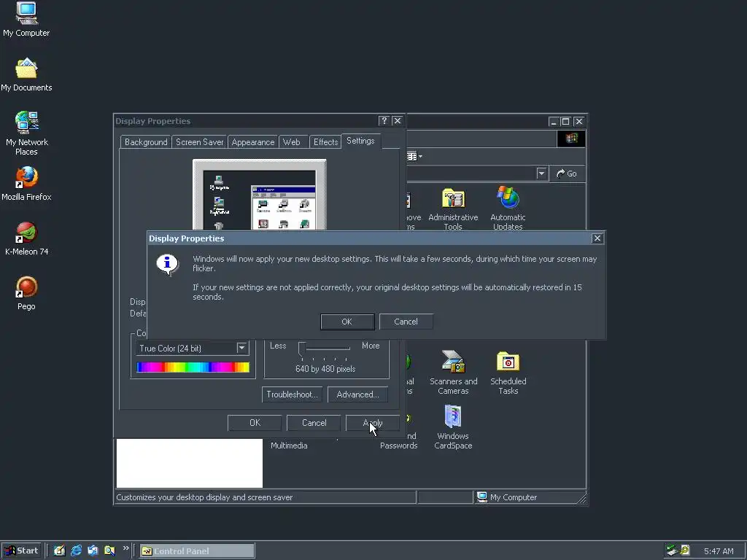Open Scanners and Cameras in Control Panel
The image size is (747, 560).
coord(453,373)
